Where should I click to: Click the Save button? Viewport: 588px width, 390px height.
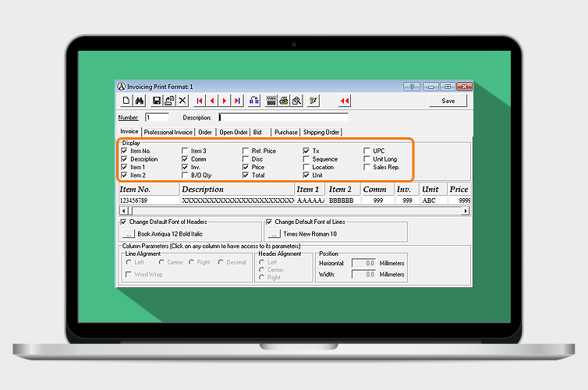448,101
